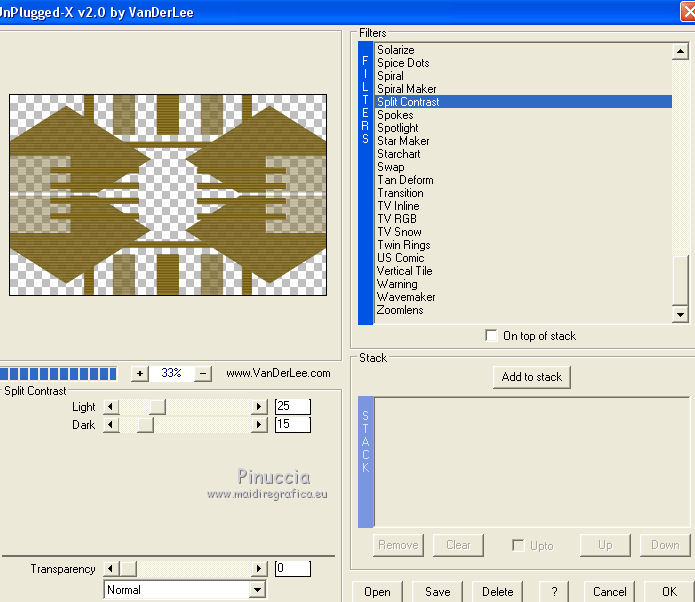Screen dimensions: 695x602
Task: Click the Delete button
Action: [x=497, y=592]
